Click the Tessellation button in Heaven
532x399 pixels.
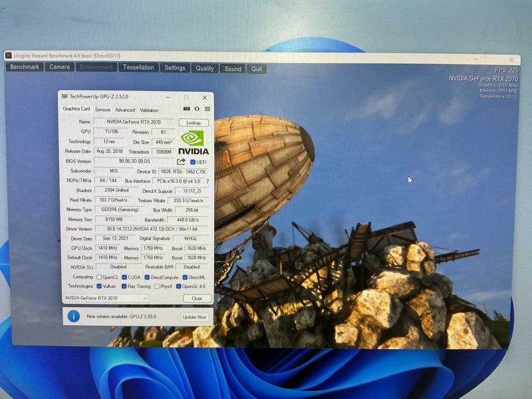point(138,67)
